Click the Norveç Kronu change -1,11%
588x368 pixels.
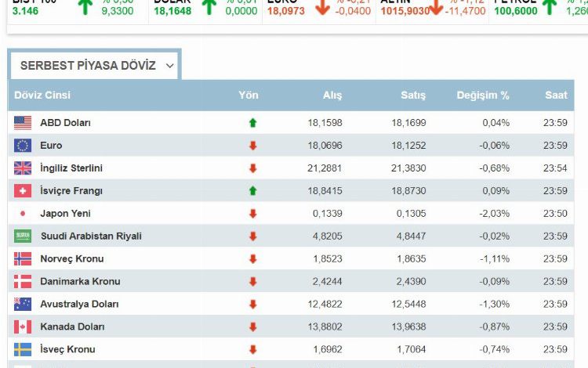pyautogui.click(x=494, y=258)
